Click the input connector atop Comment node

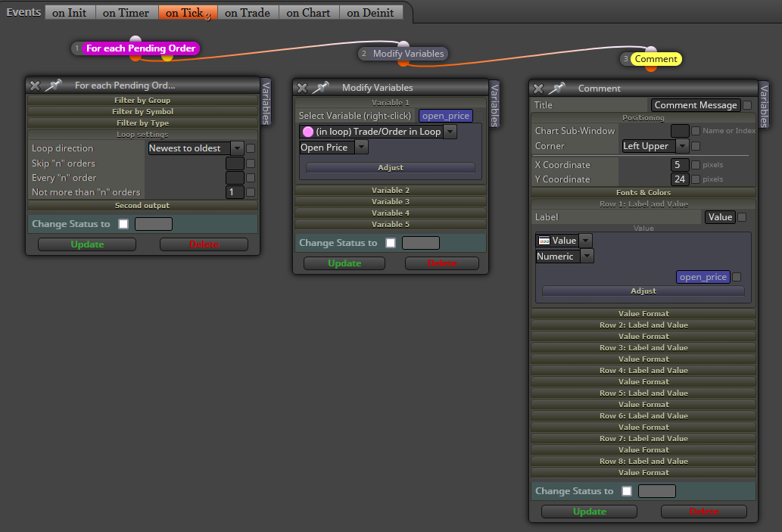(x=651, y=49)
